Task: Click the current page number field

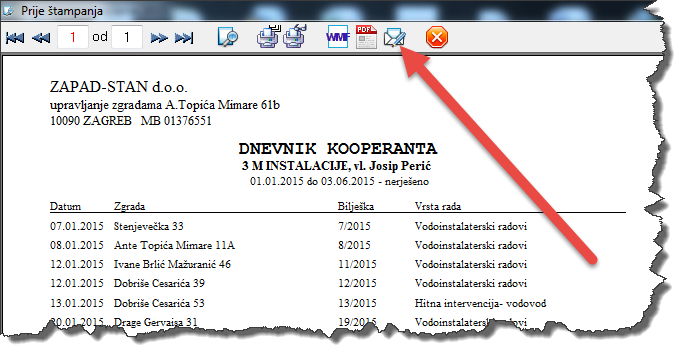Action: click(x=73, y=37)
